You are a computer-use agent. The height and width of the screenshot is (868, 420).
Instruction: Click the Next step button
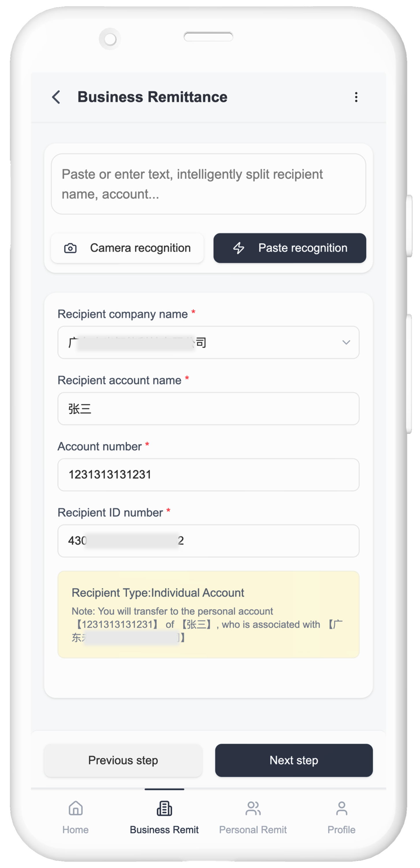click(x=294, y=760)
